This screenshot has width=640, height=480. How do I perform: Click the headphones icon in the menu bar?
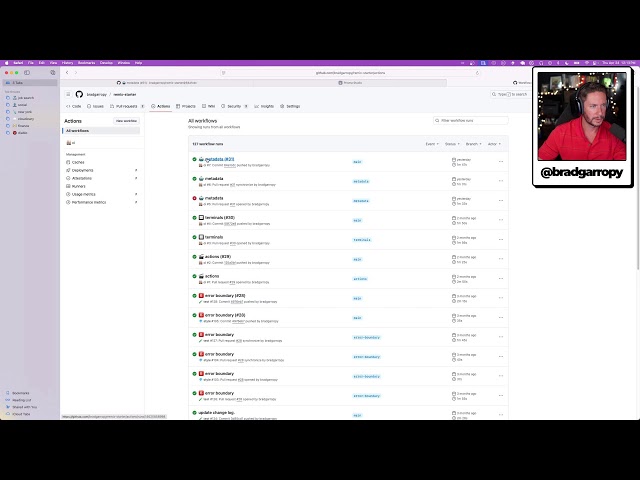(541, 63)
